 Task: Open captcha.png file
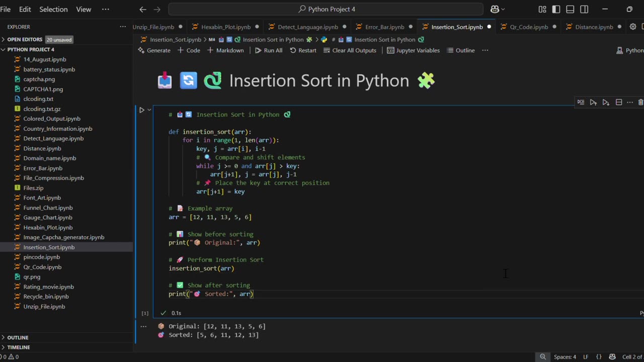point(39,79)
